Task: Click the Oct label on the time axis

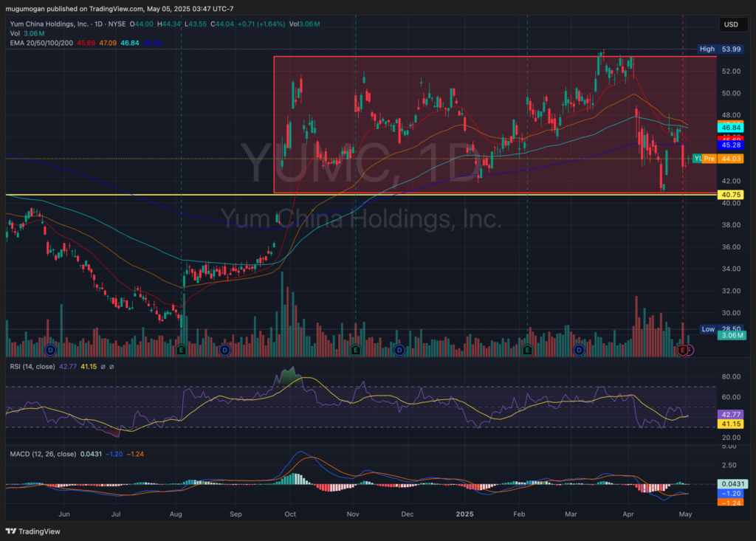Action: click(290, 514)
